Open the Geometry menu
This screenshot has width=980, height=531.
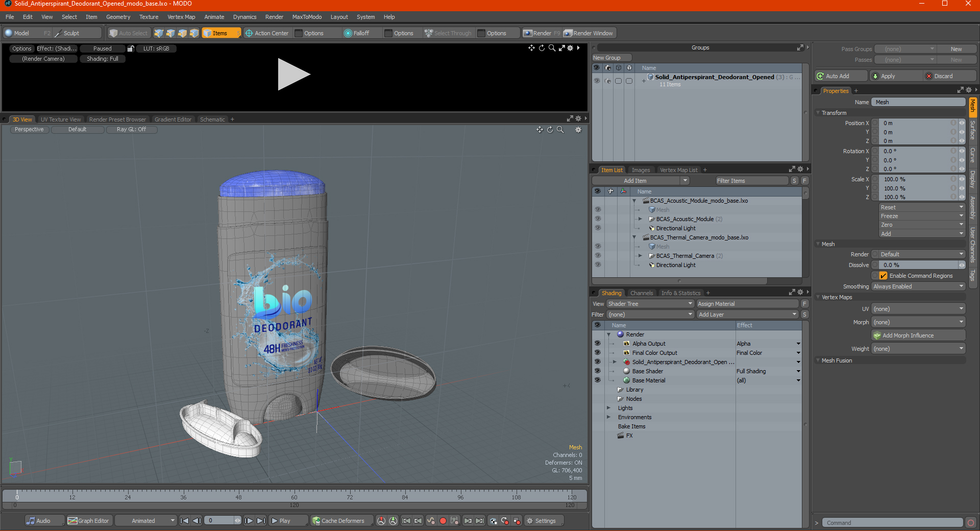coord(118,17)
